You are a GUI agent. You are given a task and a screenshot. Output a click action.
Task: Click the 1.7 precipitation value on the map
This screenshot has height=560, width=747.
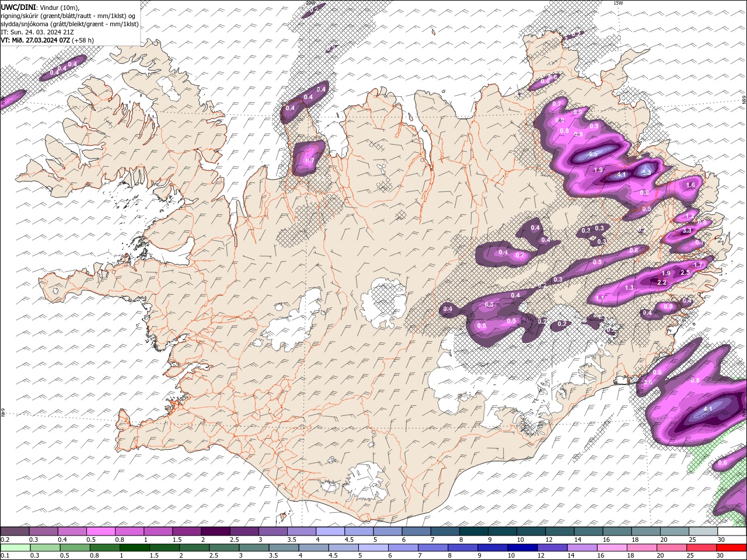[698, 265]
